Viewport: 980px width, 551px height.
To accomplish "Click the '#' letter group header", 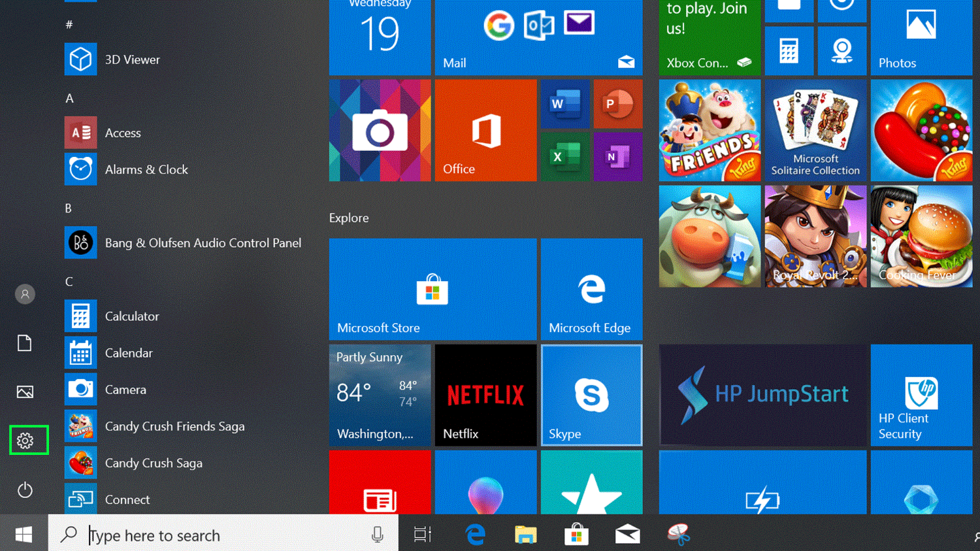I will pos(69,25).
